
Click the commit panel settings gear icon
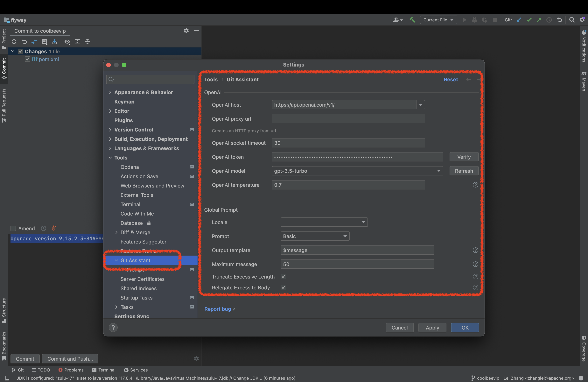(186, 31)
